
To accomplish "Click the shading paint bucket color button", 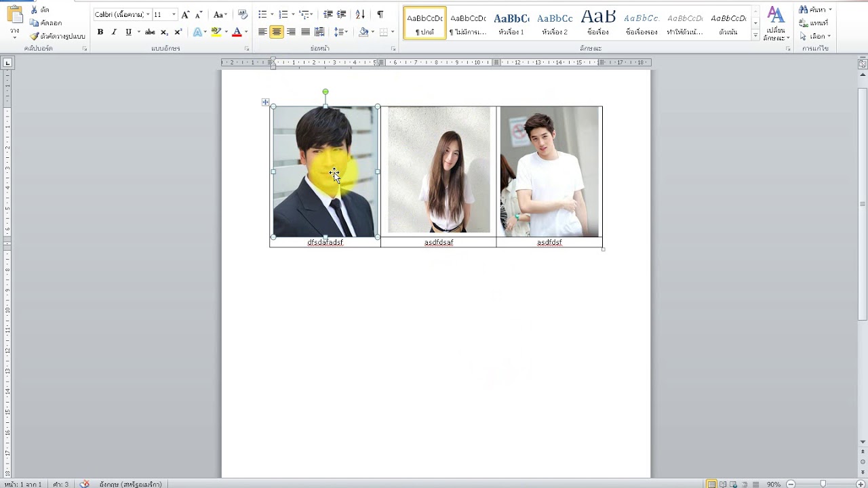I will point(363,32).
